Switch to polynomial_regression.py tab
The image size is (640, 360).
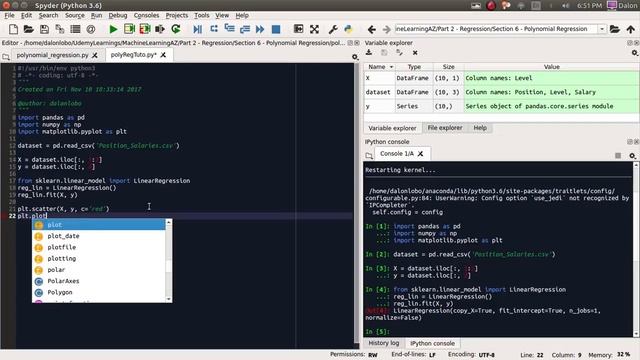pos(52,55)
